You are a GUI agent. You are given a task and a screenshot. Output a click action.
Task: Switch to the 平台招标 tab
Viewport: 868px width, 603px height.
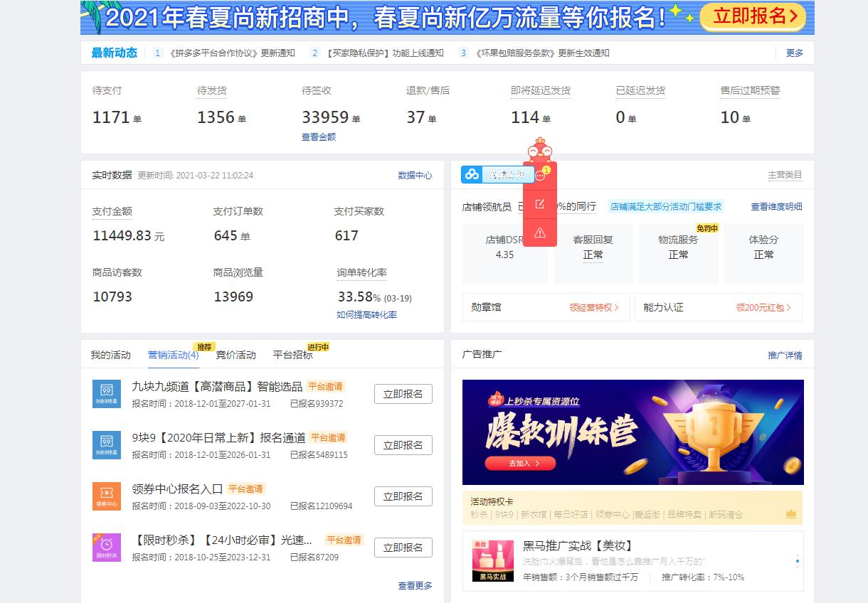[x=292, y=353]
